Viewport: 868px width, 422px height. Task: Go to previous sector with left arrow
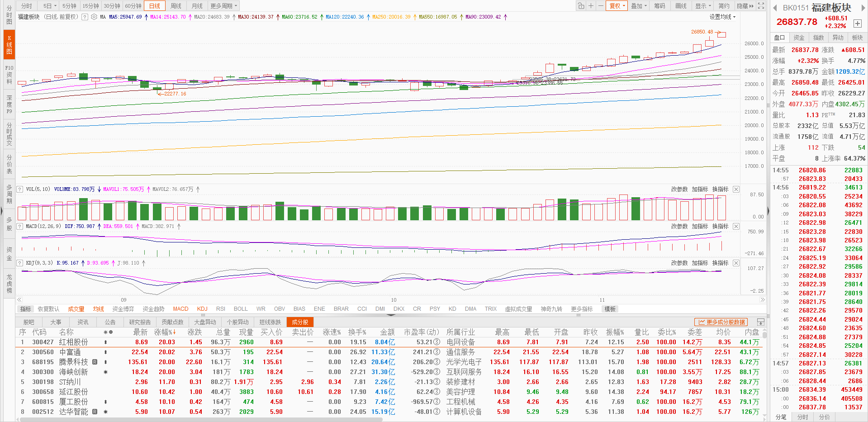point(775,8)
